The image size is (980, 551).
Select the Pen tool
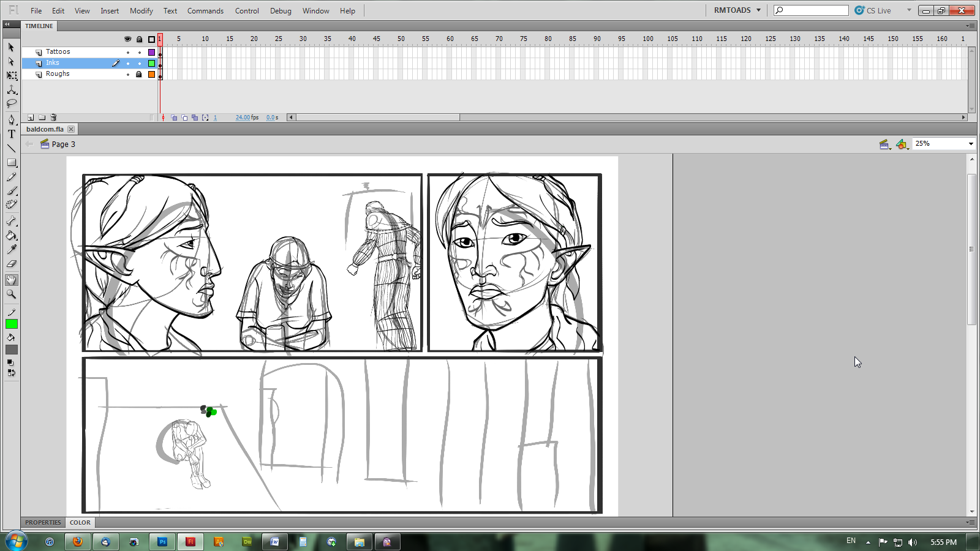[11, 119]
